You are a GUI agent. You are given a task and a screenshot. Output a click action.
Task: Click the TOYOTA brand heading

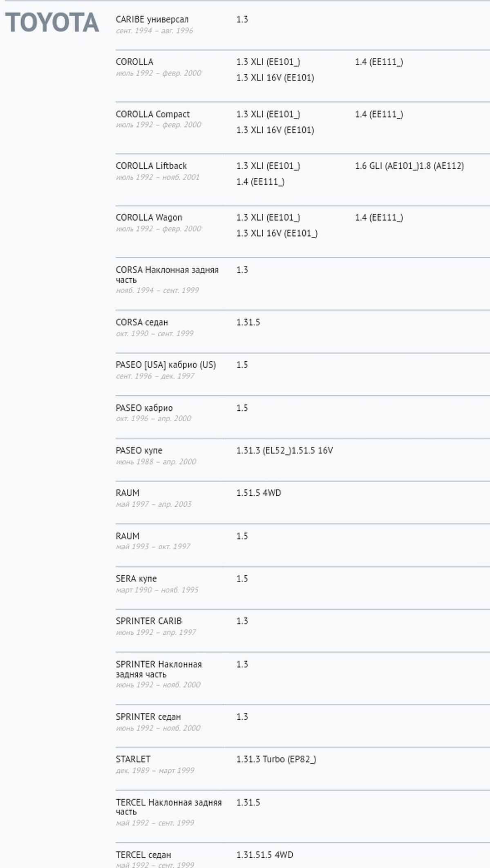[x=52, y=22]
